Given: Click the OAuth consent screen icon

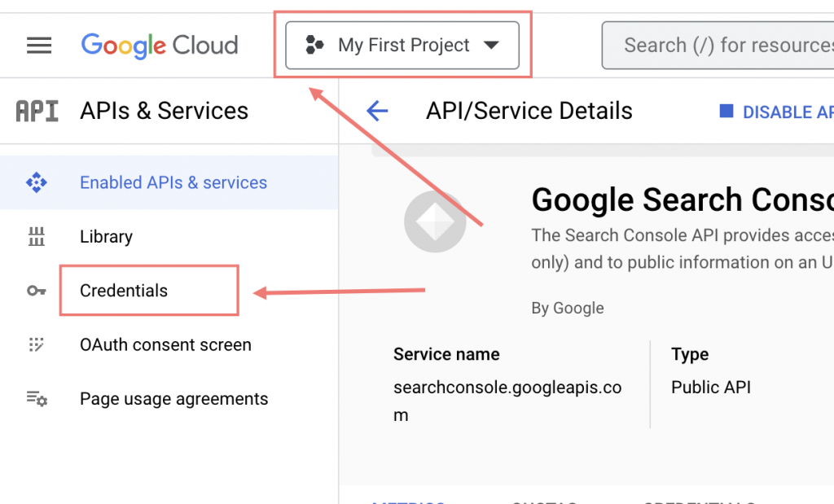Looking at the screenshot, I should (36, 344).
